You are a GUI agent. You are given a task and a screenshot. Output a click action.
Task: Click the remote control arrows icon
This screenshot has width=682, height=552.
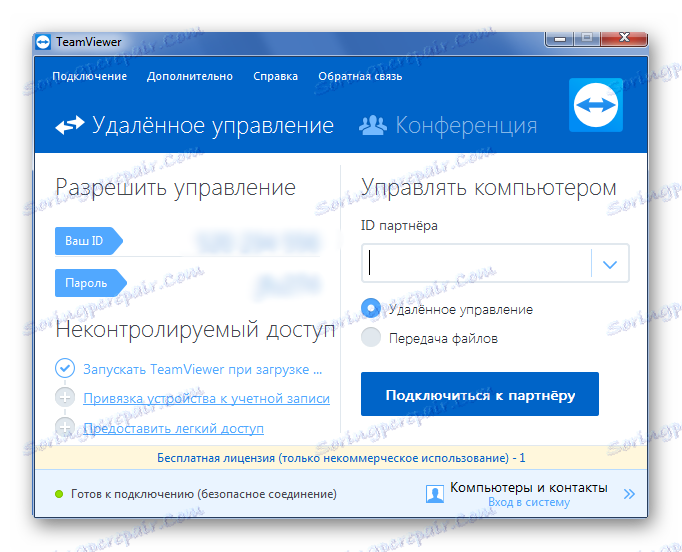click(x=70, y=125)
